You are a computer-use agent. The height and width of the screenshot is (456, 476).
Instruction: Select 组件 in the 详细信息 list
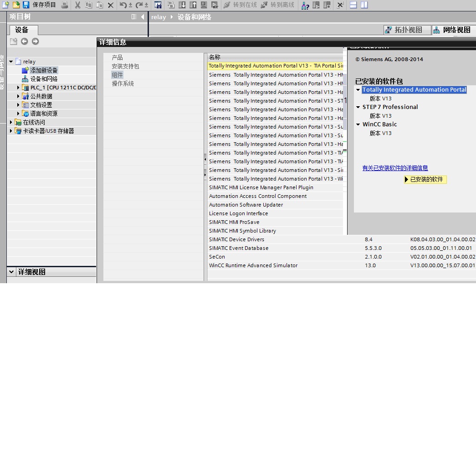(x=117, y=75)
